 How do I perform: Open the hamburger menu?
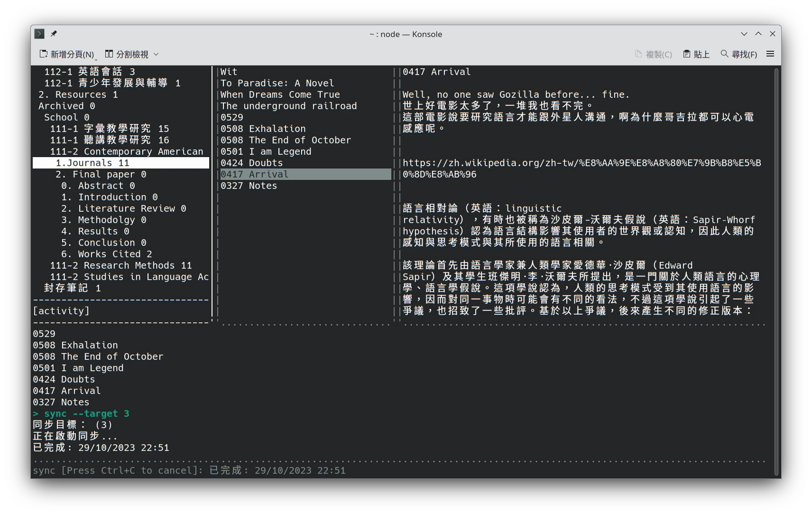[x=770, y=54]
